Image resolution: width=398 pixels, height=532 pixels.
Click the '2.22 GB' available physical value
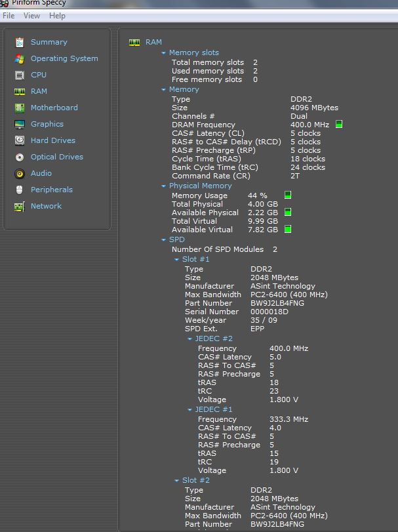pos(263,213)
